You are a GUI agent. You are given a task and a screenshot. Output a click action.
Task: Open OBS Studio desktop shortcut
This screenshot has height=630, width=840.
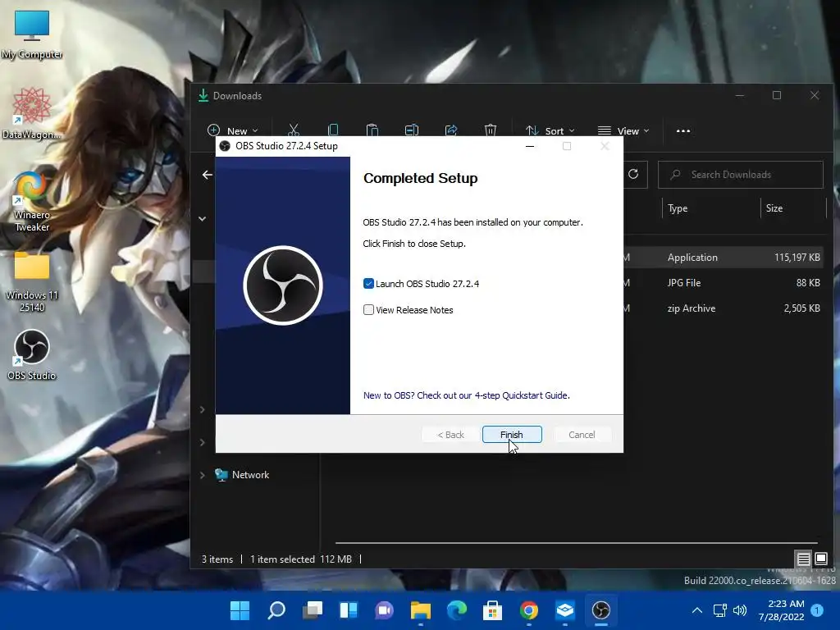click(32, 355)
